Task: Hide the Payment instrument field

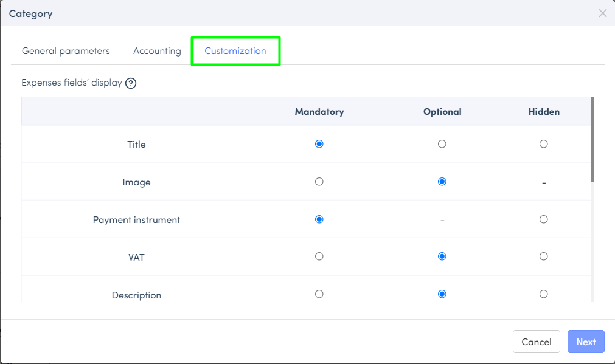Action: pyautogui.click(x=544, y=219)
